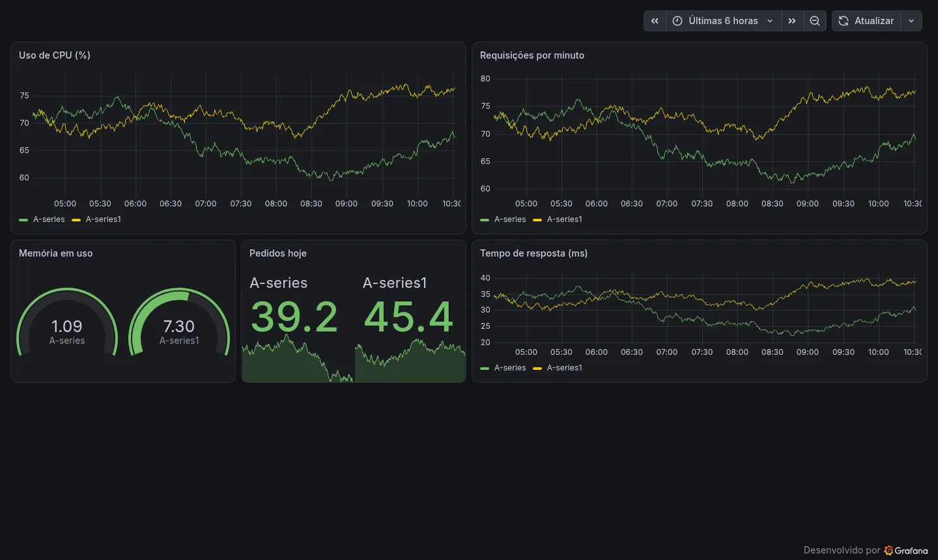Screen dimensions: 938x560
Task: Toggle A-series legend label in Requisições panel
Action: (510, 219)
